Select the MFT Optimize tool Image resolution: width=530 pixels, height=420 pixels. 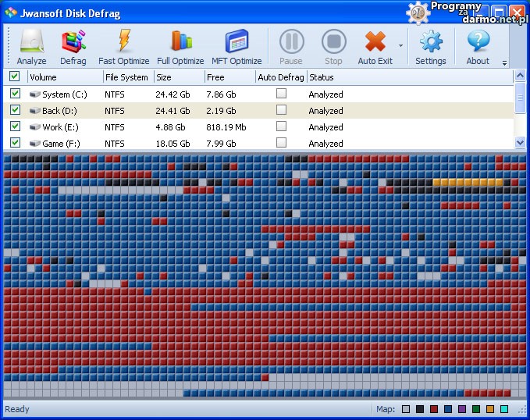(x=236, y=46)
